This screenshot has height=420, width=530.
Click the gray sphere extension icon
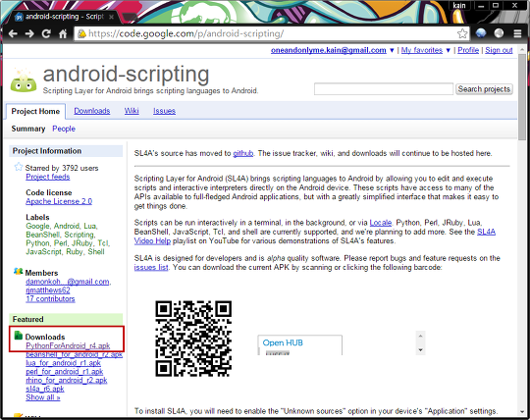point(499,33)
